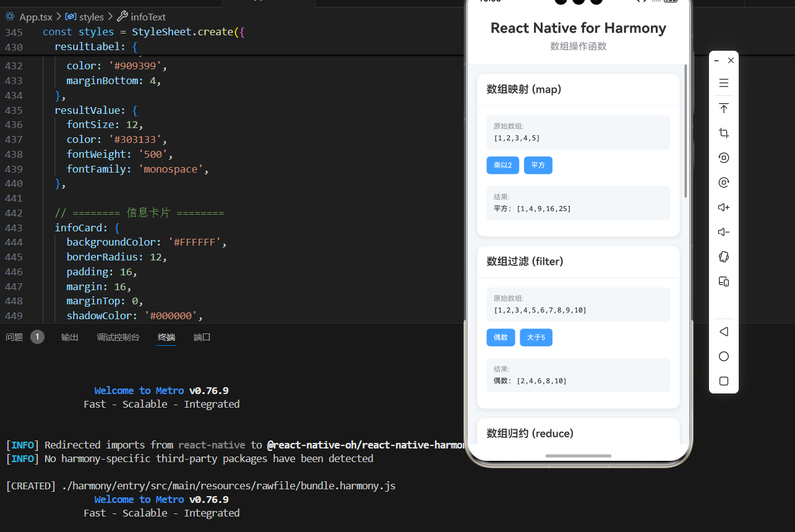Click the 信息卡片 comment line
The width and height of the screenshot is (795, 532).
coord(139,213)
